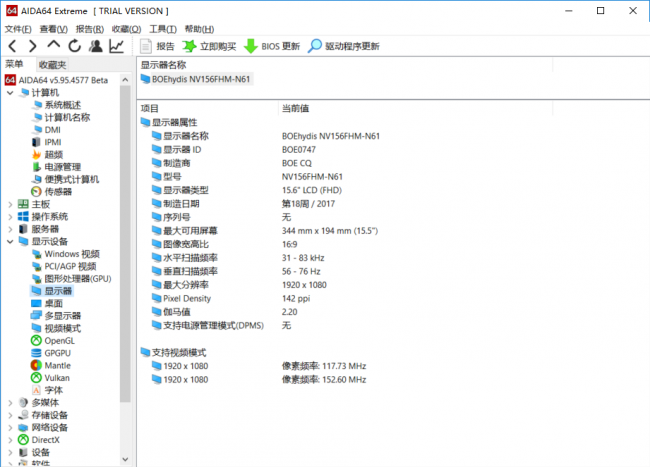Collapse the 显示设备 display node
This screenshot has height=467, width=650.
pyautogui.click(x=10, y=241)
